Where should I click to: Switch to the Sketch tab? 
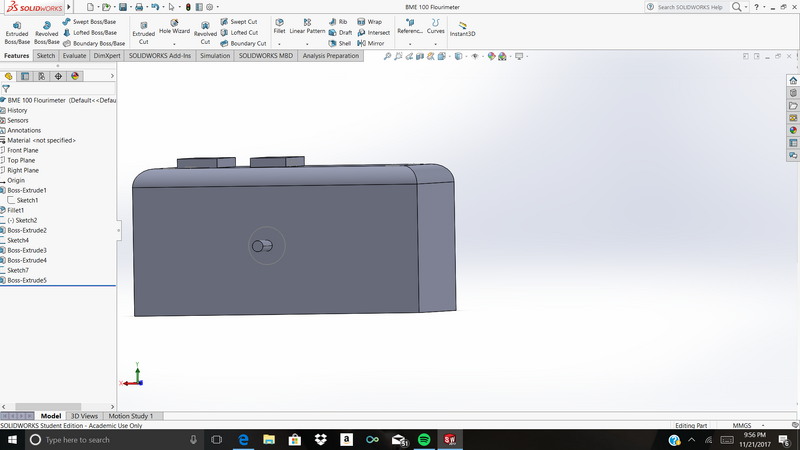tap(46, 56)
